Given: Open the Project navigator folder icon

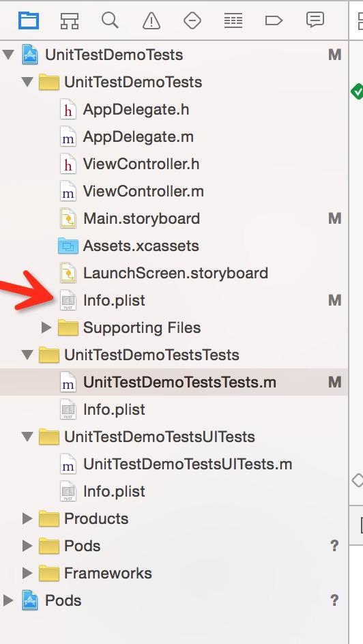Looking at the screenshot, I should [29, 20].
